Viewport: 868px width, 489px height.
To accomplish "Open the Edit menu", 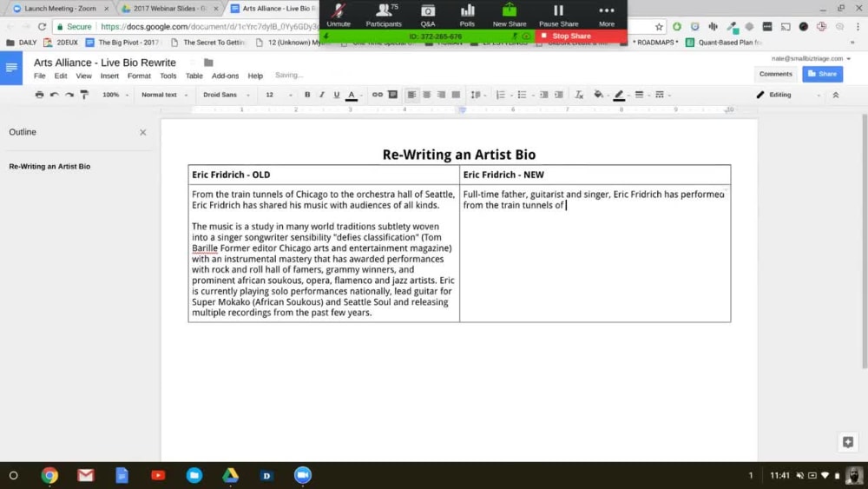I will point(61,76).
